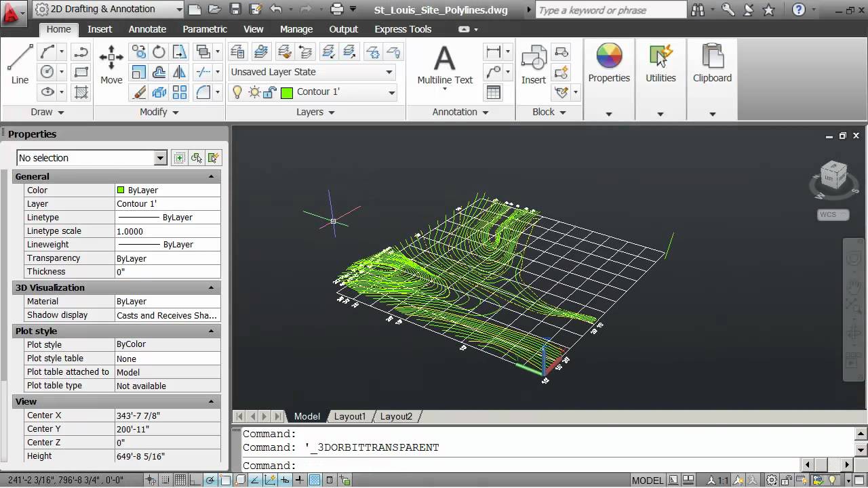Expand the Modify panel

(x=159, y=113)
